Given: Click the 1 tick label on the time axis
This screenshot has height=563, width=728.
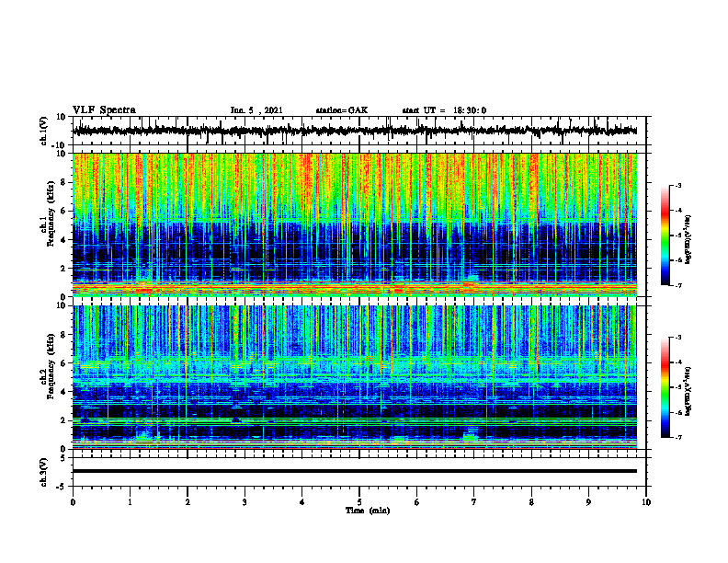Looking at the screenshot, I should point(130,502).
